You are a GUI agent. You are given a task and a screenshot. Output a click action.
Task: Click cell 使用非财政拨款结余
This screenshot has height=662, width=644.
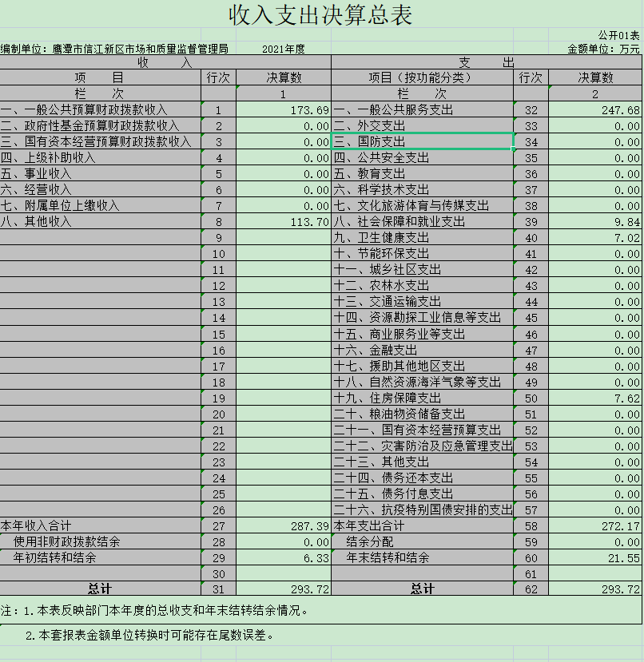pyautogui.click(x=100, y=542)
